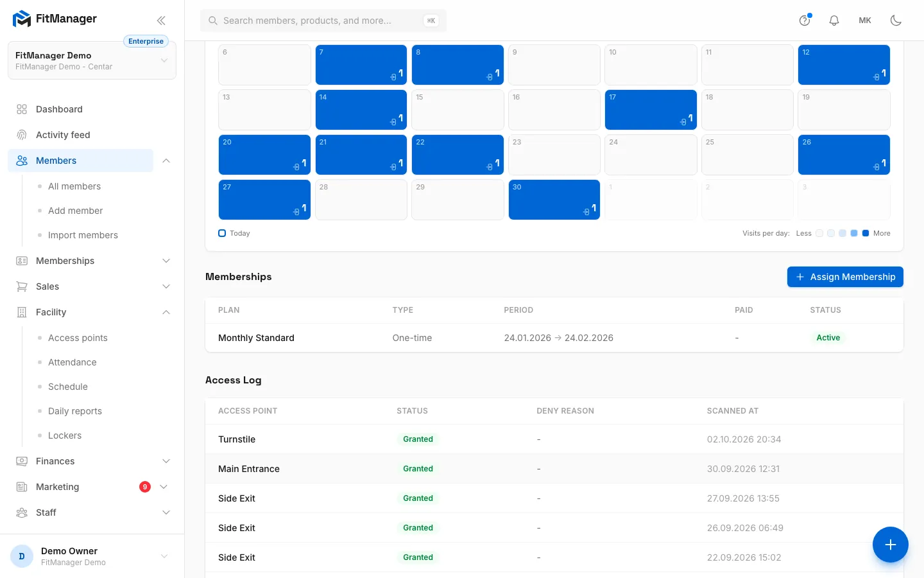The height and width of the screenshot is (578, 924).
Task: Open the help icon in header
Action: click(805, 21)
